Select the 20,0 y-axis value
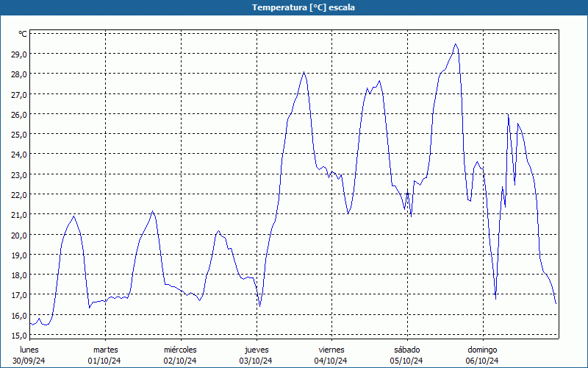Image resolution: width=588 pixels, height=368 pixels. 20,235
